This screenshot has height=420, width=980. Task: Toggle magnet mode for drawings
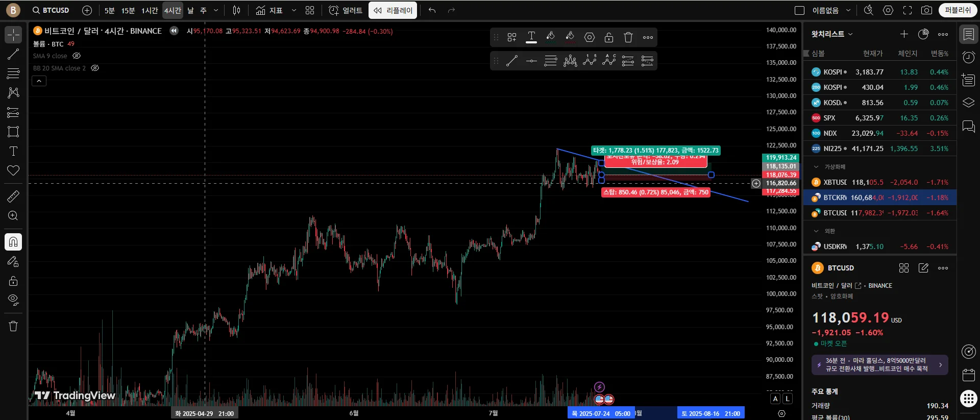(13, 242)
